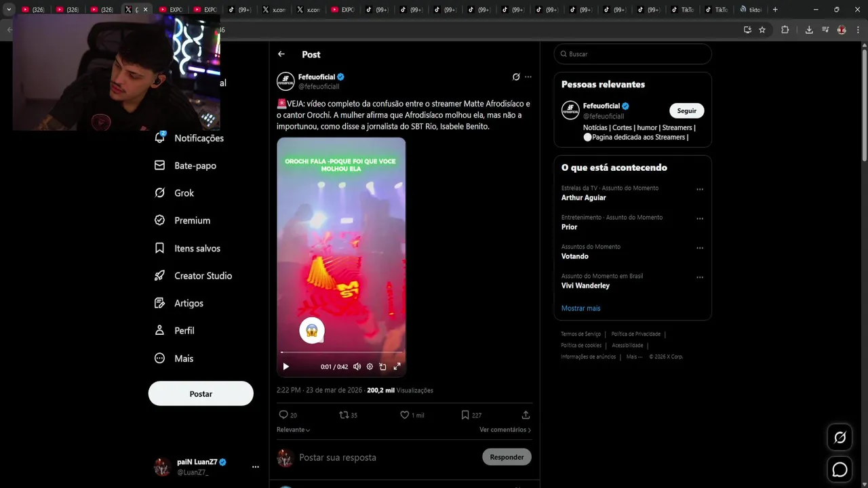Search in the Buscar field

[x=633, y=54]
